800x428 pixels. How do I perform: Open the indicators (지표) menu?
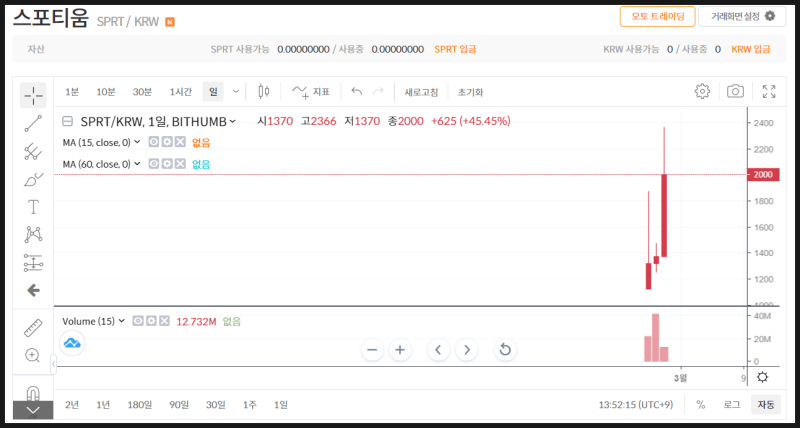[x=310, y=92]
